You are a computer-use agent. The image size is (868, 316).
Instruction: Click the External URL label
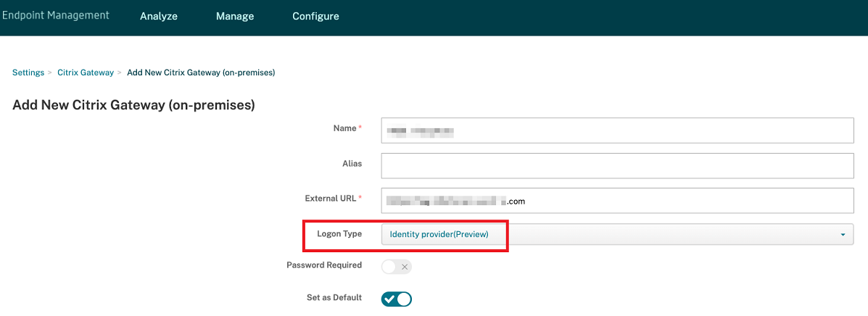(x=331, y=198)
